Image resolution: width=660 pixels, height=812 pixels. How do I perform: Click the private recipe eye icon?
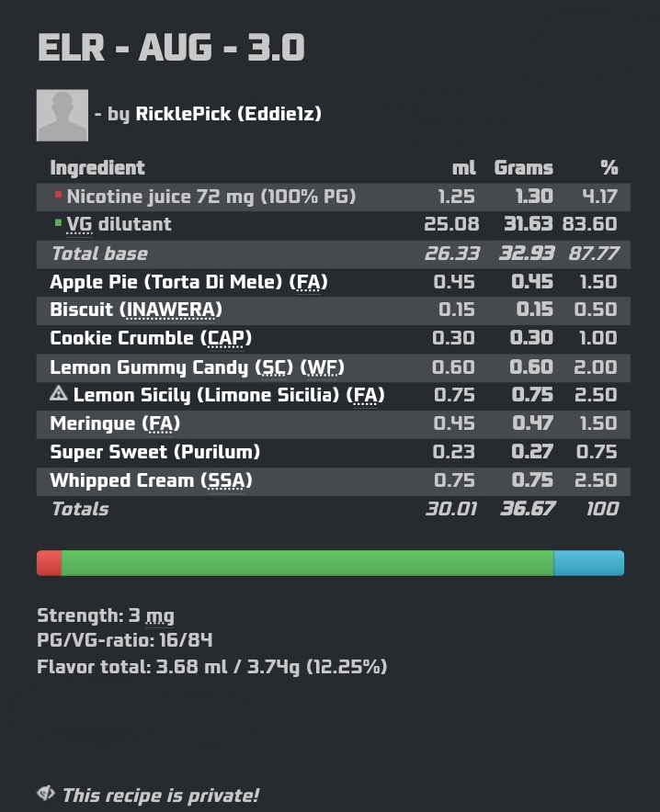[x=46, y=793]
